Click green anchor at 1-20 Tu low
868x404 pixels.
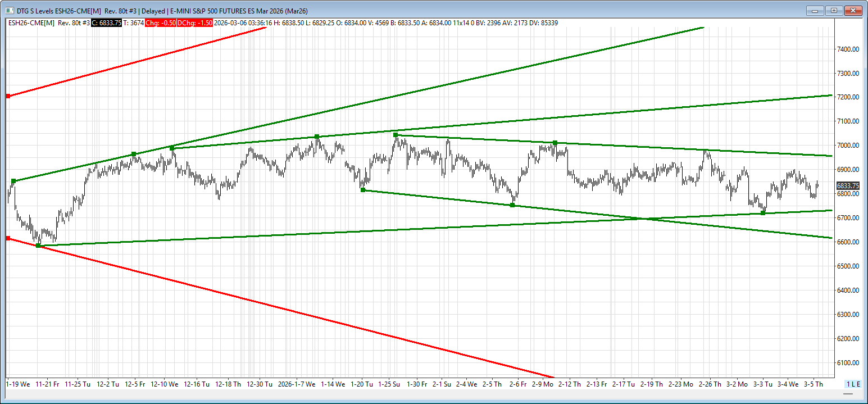[363, 190]
